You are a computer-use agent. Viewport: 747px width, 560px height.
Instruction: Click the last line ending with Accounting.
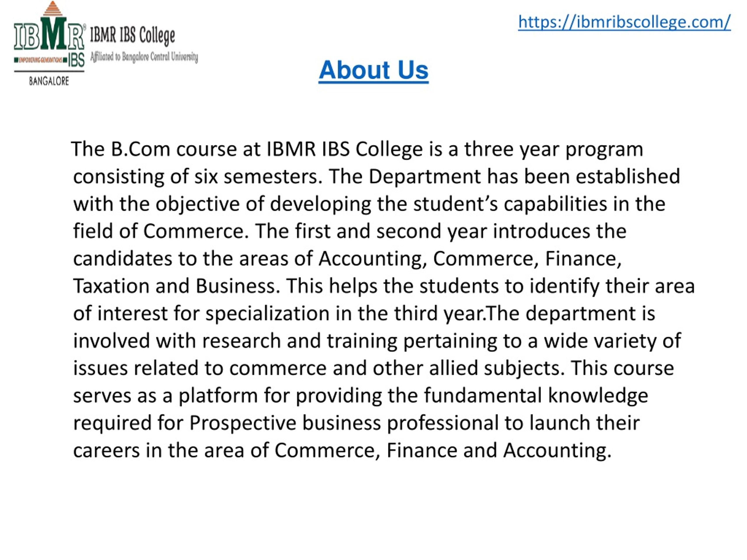pos(343,451)
